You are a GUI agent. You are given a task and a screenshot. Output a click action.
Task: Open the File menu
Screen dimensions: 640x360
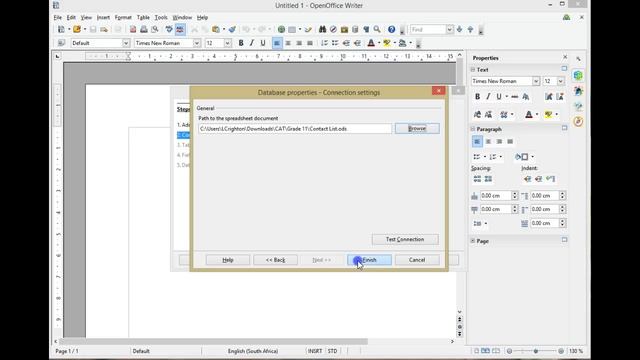[58, 18]
